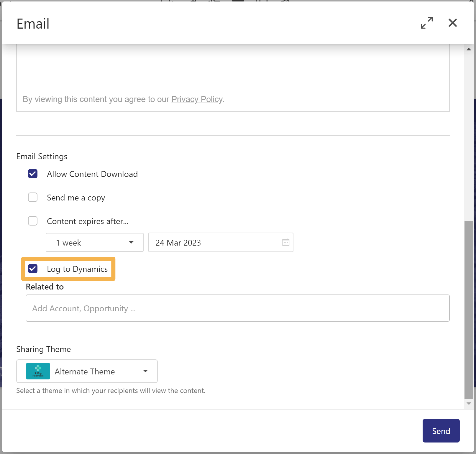Enable the Send me a copy checkbox
This screenshot has height=454, width=476.
[x=33, y=198]
